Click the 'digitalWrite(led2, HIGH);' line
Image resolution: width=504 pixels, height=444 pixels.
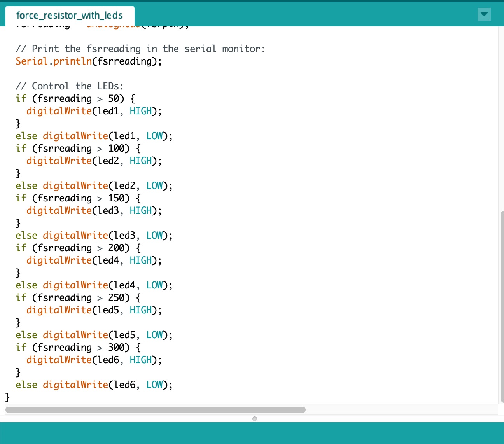tap(94, 161)
